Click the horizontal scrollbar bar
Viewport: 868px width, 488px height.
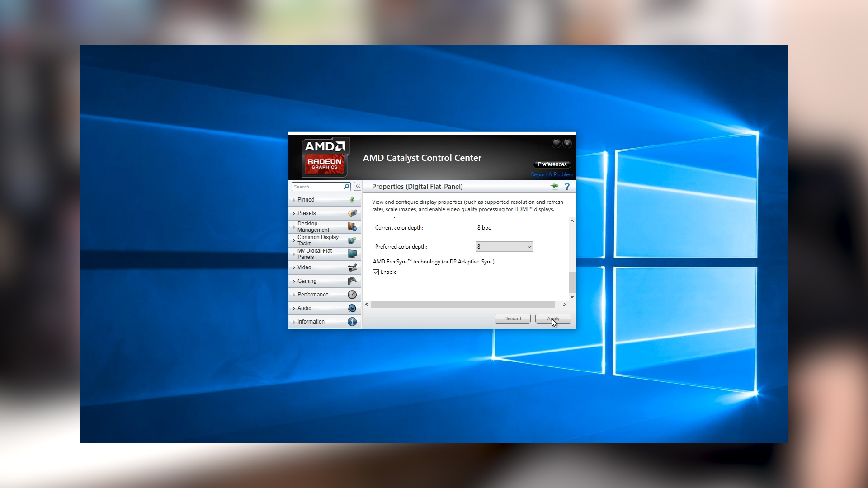(x=462, y=305)
